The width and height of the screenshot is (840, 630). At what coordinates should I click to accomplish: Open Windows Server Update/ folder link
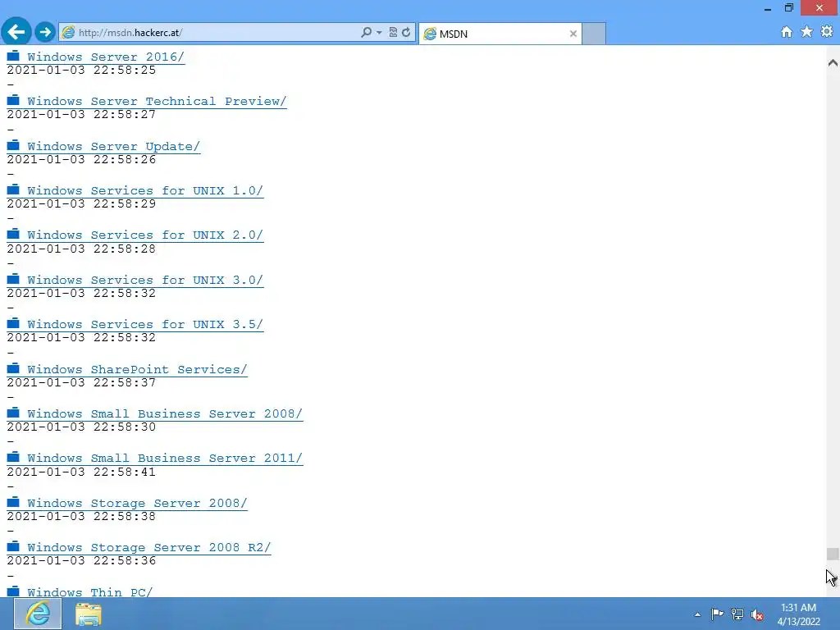[x=113, y=146]
